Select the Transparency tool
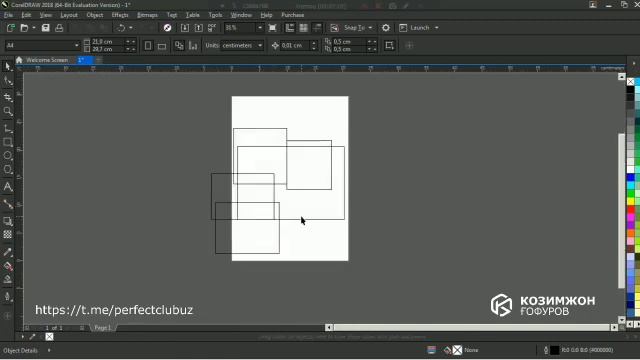 point(7,234)
